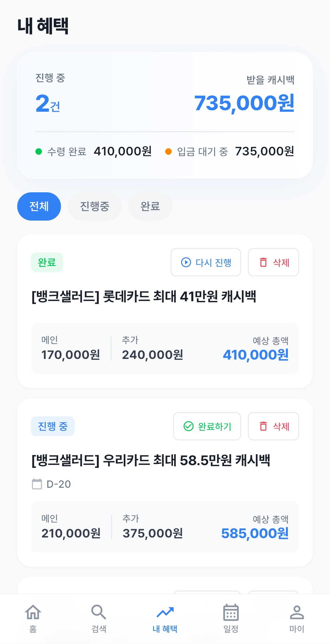The image size is (330, 644).
Task: Click trash icon on the 롯데카드 card
Action: [263, 262]
